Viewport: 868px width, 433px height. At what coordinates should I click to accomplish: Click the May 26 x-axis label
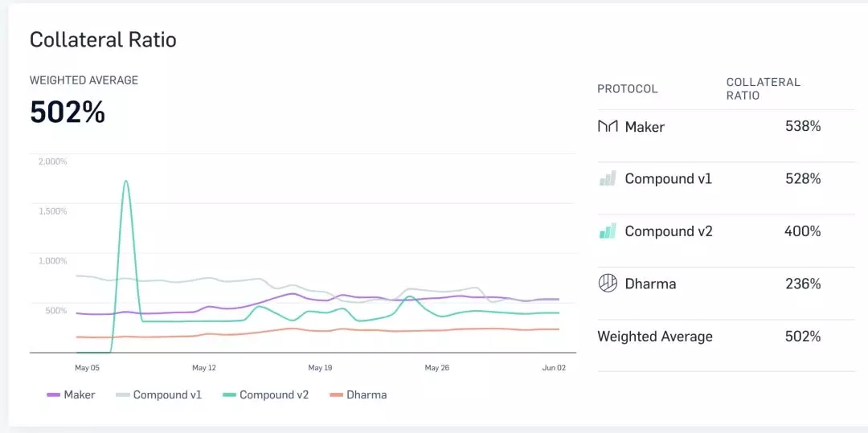click(437, 368)
